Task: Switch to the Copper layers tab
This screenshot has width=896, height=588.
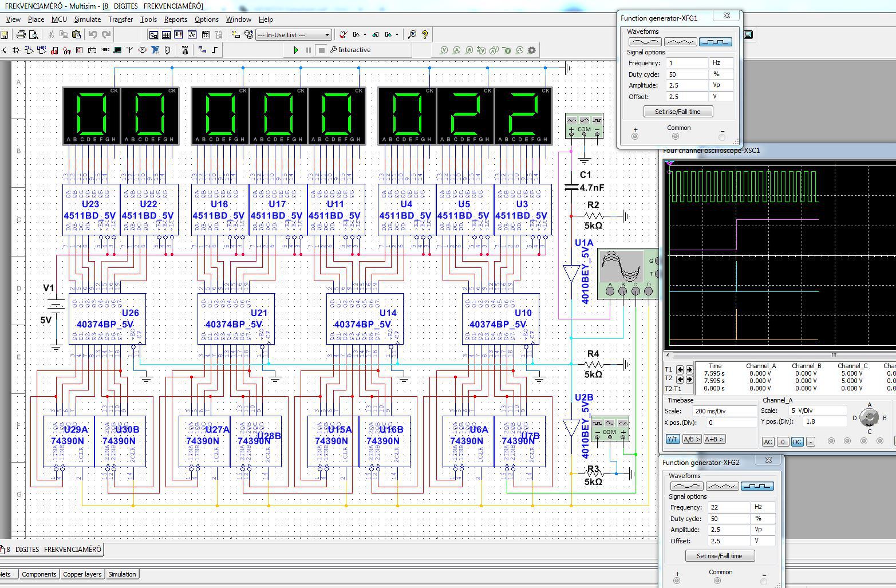Action: pos(82,574)
